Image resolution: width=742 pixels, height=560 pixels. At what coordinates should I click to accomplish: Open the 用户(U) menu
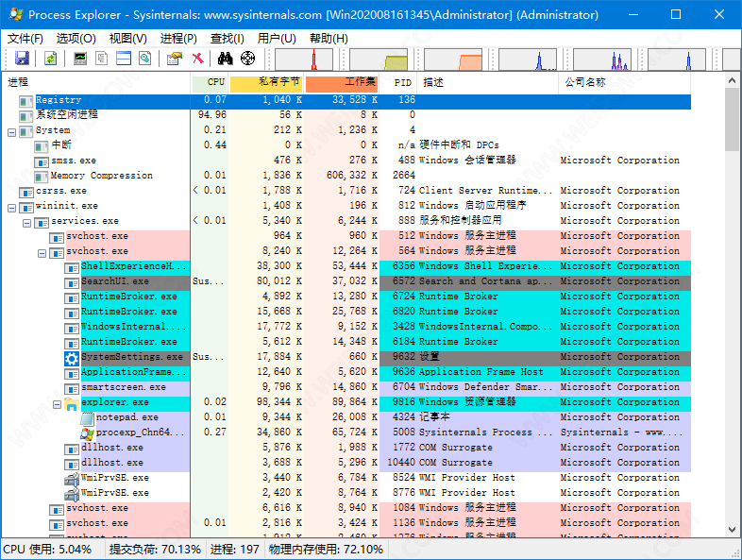[277, 39]
